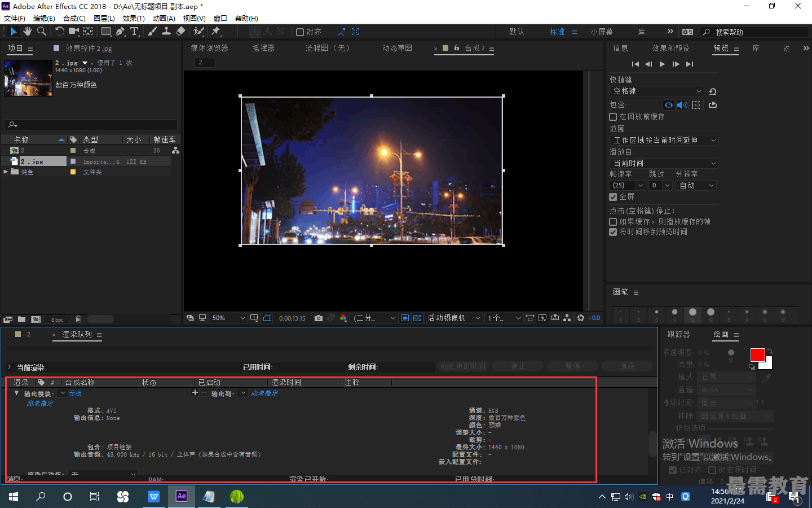Reset the preview shortcut settings
This screenshot has height=508, width=812.
tap(713, 91)
